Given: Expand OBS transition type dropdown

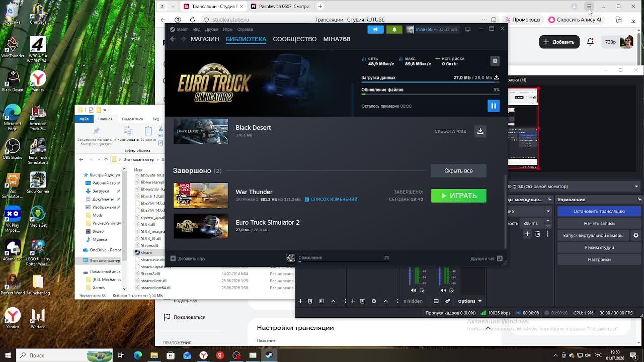Looking at the screenshot, I should (x=548, y=211).
